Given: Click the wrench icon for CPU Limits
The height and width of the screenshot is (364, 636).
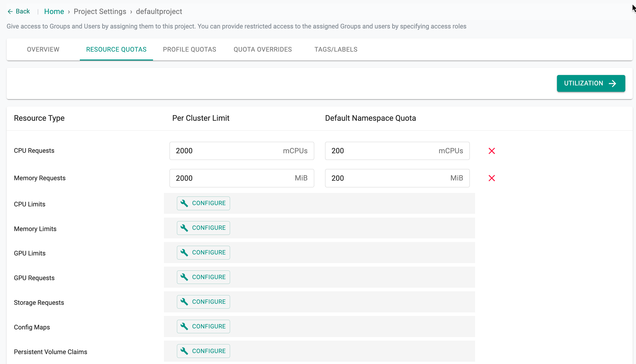Looking at the screenshot, I should click(184, 203).
